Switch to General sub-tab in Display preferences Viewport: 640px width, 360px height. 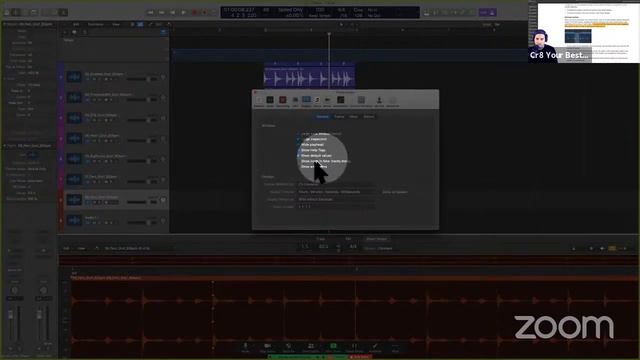click(322, 117)
